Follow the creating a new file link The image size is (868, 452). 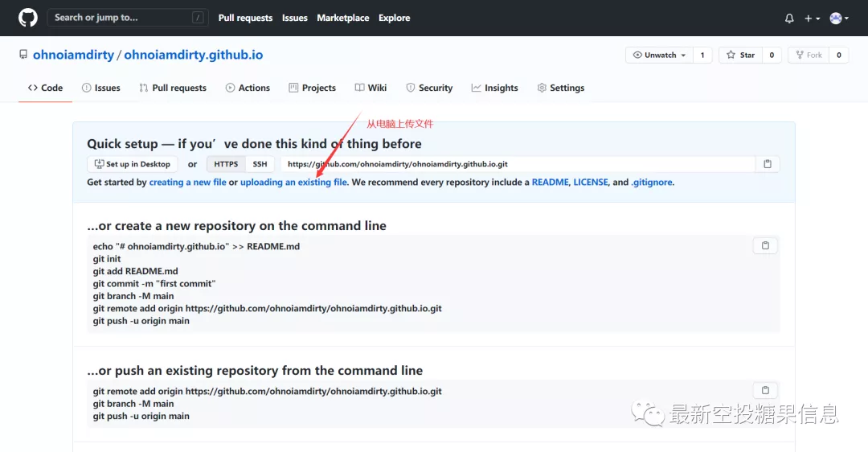tap(187, 183)
